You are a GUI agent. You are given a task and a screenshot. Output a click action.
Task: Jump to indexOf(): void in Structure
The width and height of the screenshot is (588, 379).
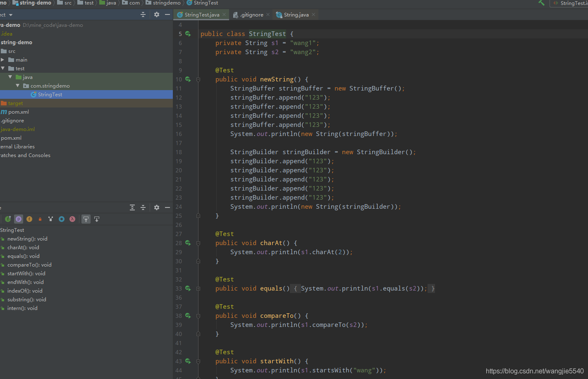click(x=25, y=291)
